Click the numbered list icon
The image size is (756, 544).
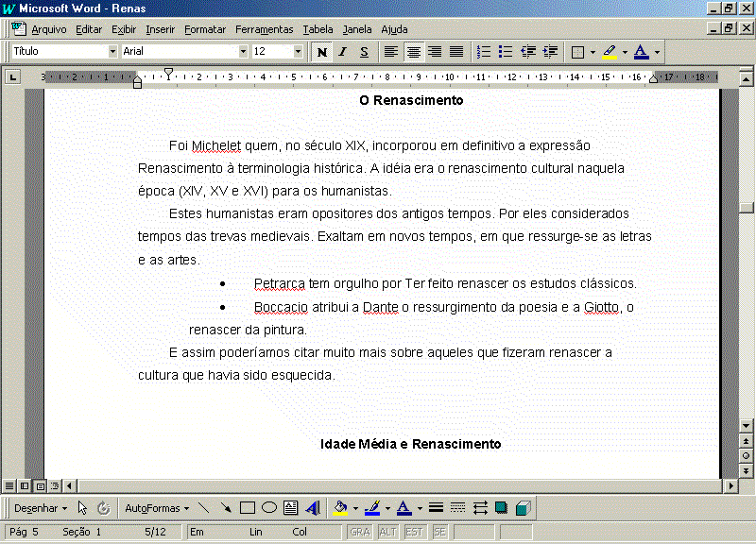point(484,52)
